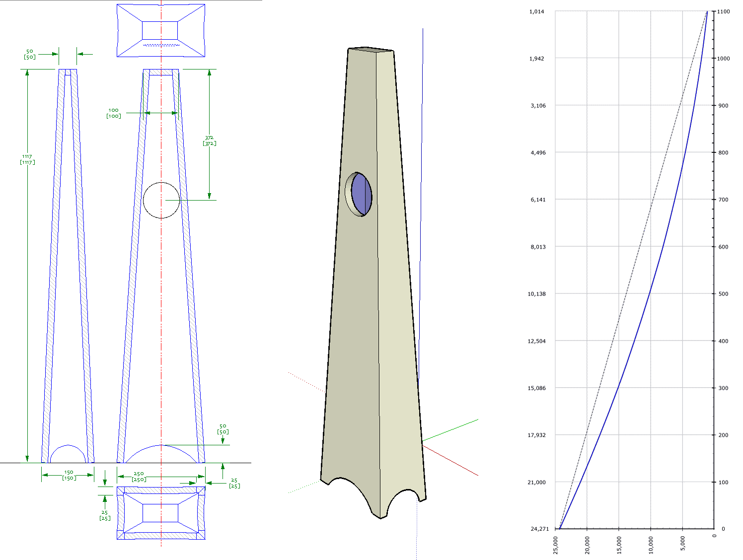Click the 21,000 value on chart
743x560 pixels.
(536, 482)
